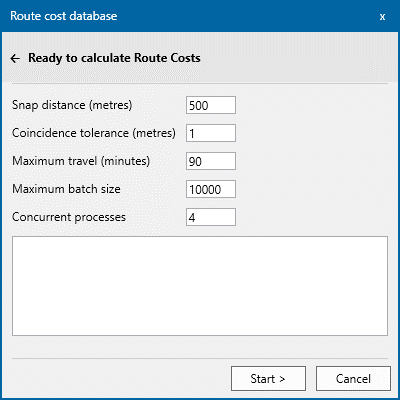The width and height of the screenshot is (400, 400).
Task: Close the Route cost database dialog
Action: pyautogui.click(x=382, y=16)
